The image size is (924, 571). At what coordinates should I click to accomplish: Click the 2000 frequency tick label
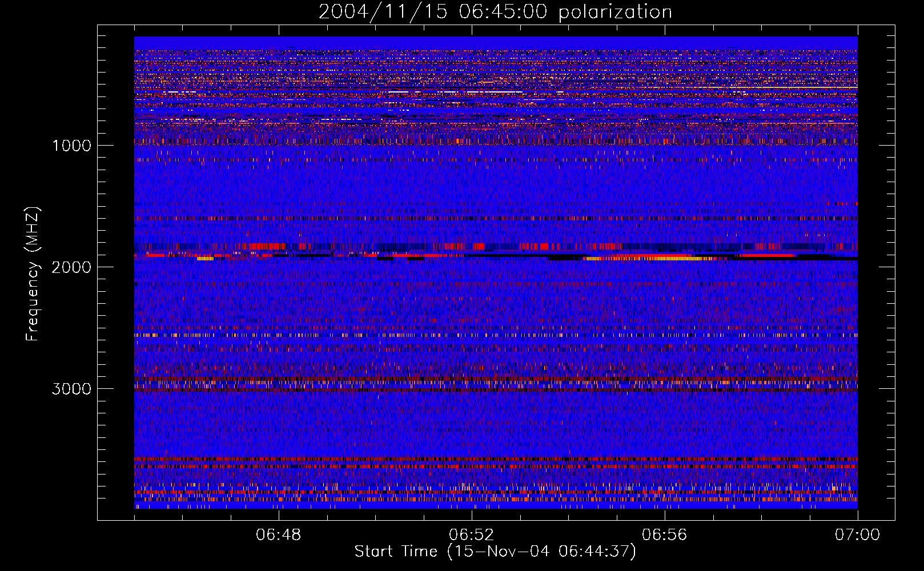71,267
